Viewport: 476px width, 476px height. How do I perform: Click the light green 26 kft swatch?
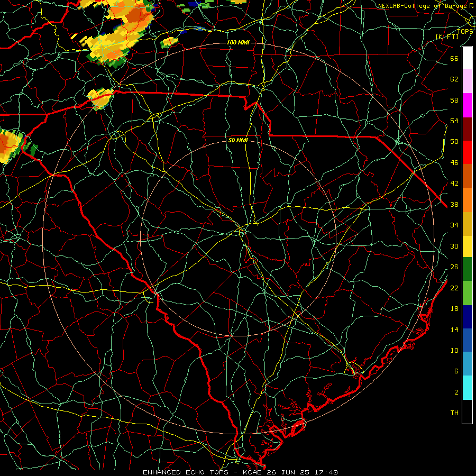click(x=467, y=293)
